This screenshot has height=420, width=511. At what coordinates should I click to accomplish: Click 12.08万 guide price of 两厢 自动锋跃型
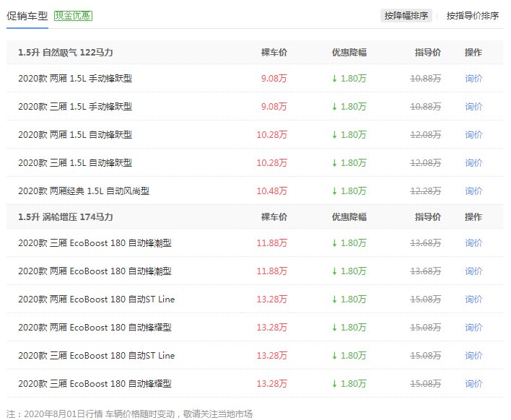pyautogui.click(x=425, y=134)
